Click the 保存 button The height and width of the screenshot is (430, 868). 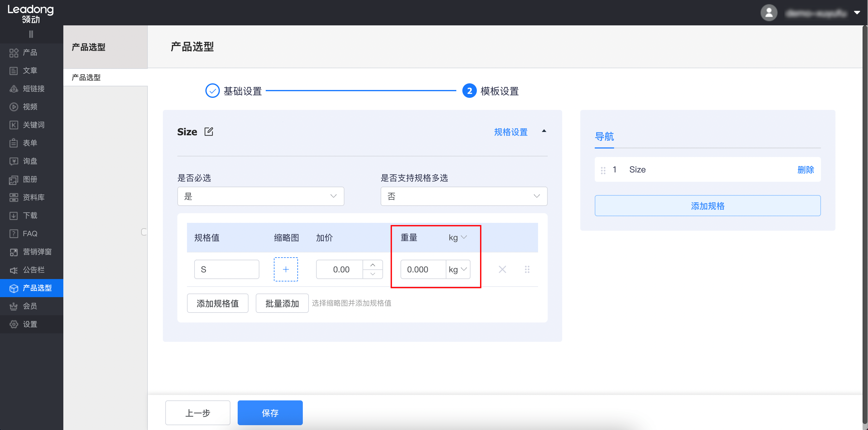pyautogui.click(x=270, y=412)
